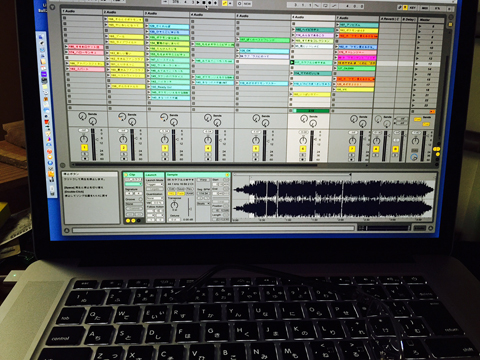
Task: Select the A Reverb return track header
Action: pos(389,19)
